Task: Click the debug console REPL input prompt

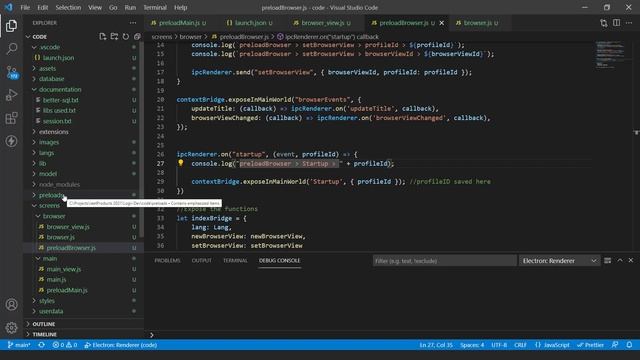Action: (392, 335)
